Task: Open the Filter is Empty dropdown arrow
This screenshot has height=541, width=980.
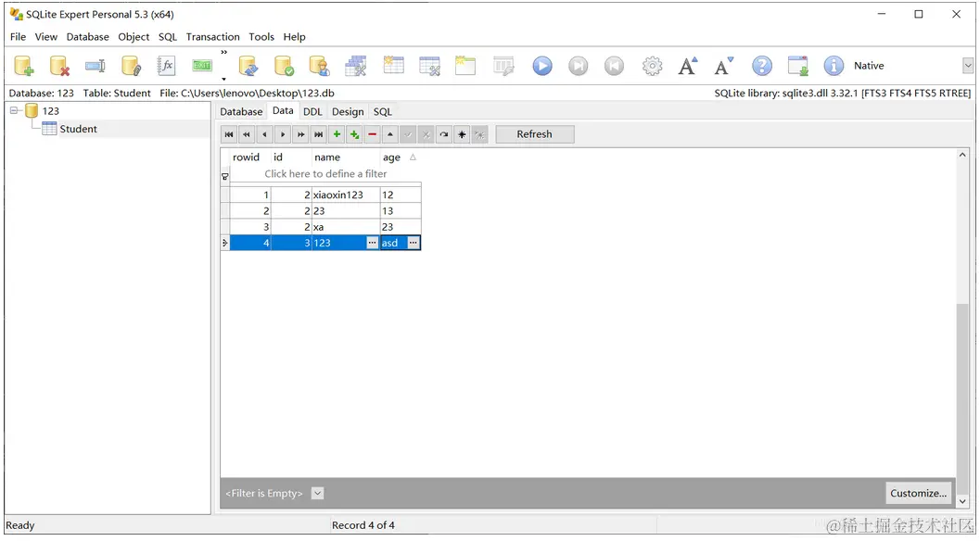Action: tap(317, 493)
